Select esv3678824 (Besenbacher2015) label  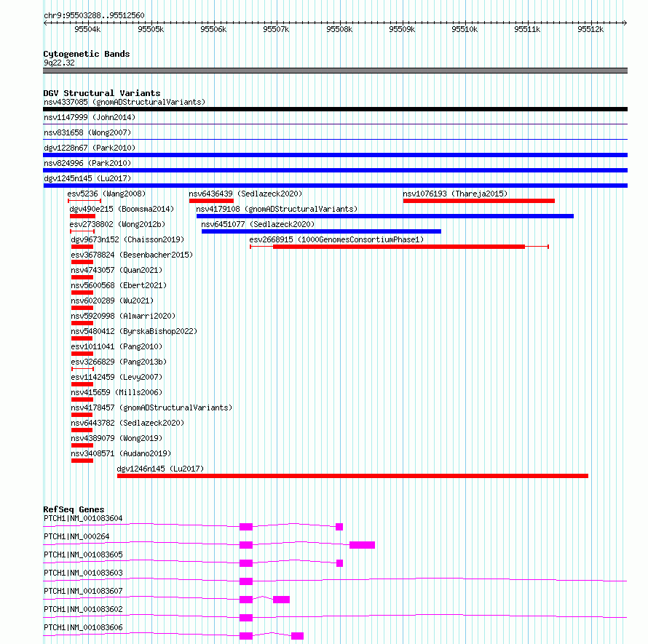pos(132,255)
